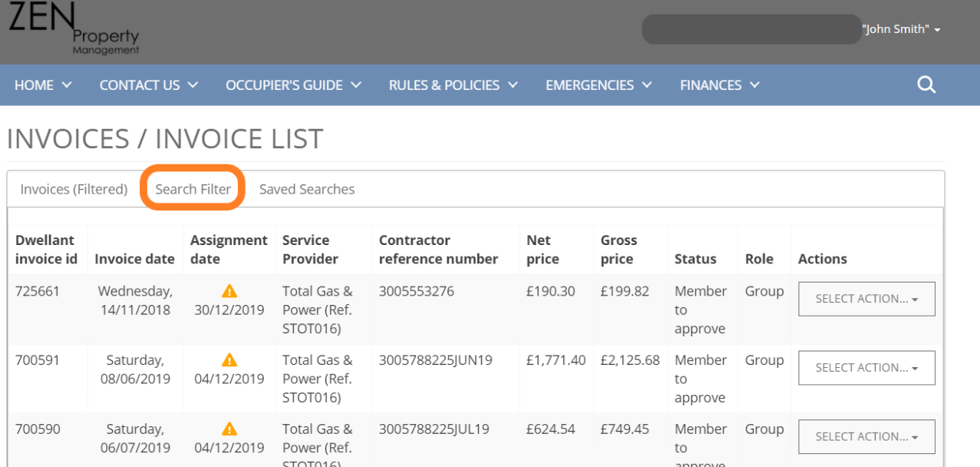This screenshot has height=467, width=980.
Task: Click the search magnifier icon
Action: (x=926, y=84)
